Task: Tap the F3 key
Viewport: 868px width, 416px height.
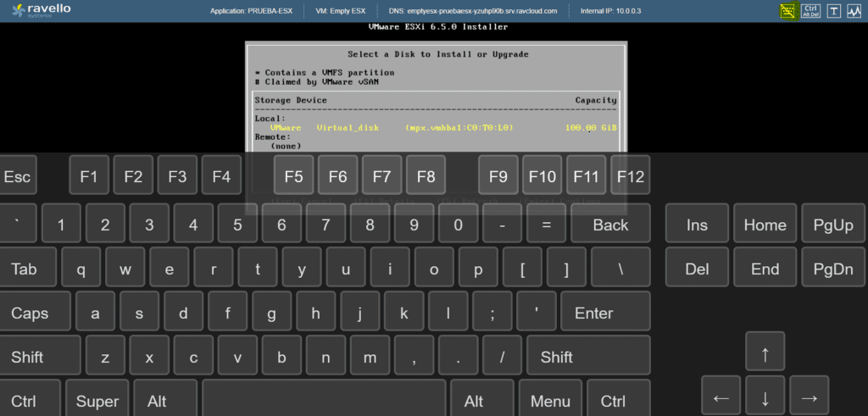Action: tap(178, 175)
